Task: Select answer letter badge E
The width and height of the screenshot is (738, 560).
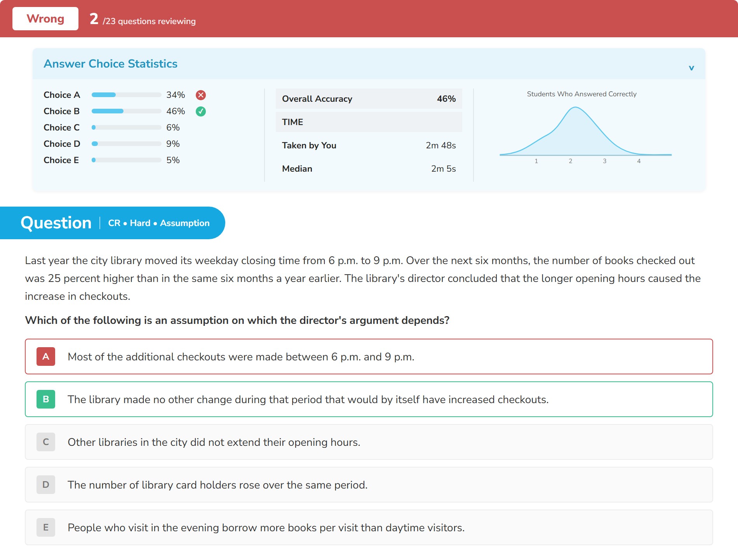Action: point(46,527)
